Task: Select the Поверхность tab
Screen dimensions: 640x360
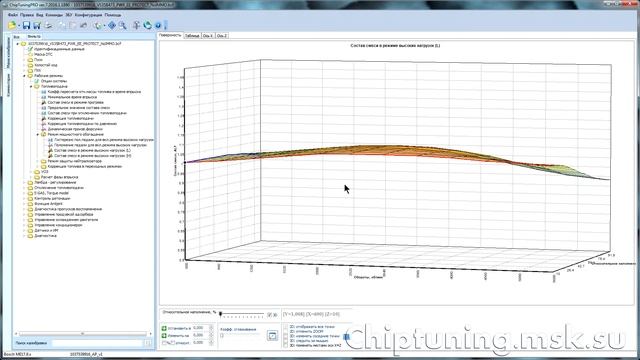Action: pos(170,36)
